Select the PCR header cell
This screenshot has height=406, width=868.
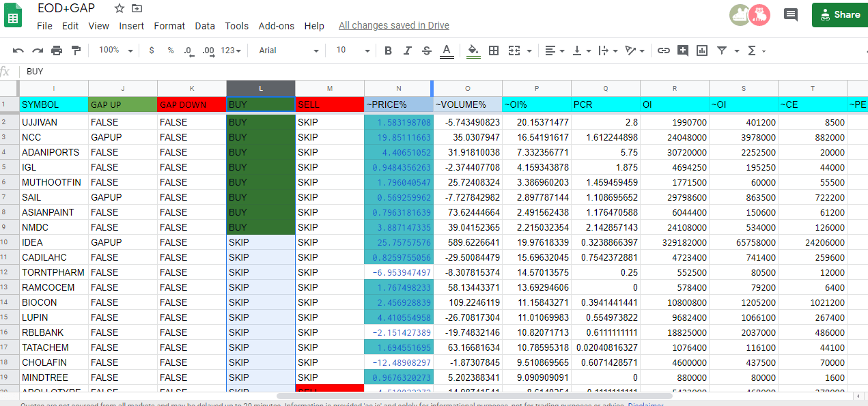tap(606, 105)
